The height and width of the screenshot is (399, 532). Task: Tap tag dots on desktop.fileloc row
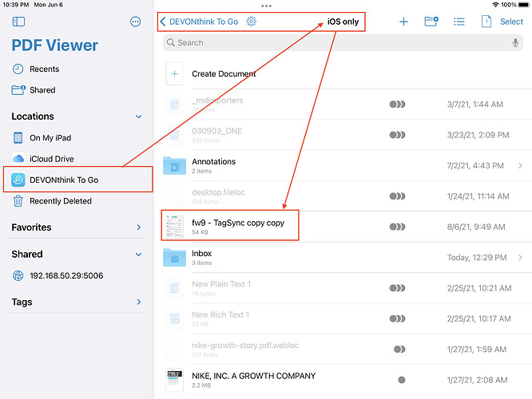[x=397, y=196]
